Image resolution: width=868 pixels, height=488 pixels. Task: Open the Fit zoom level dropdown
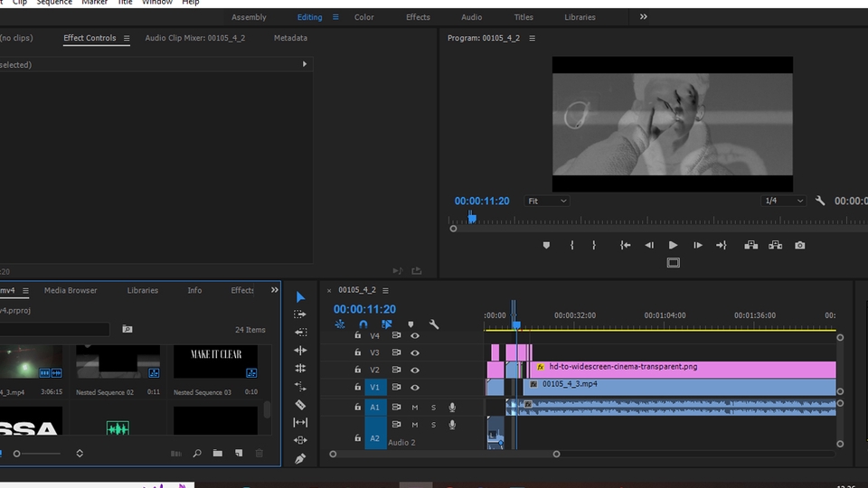547,201
